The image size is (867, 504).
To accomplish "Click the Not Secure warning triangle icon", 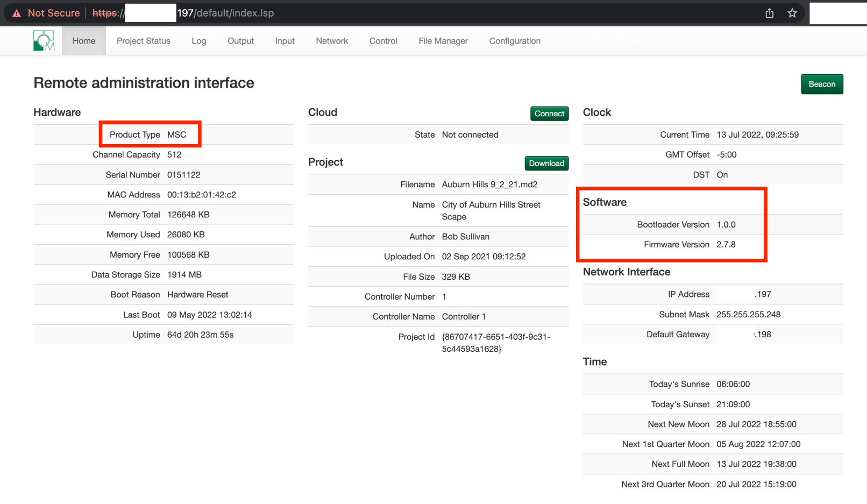I will (17, 13).
